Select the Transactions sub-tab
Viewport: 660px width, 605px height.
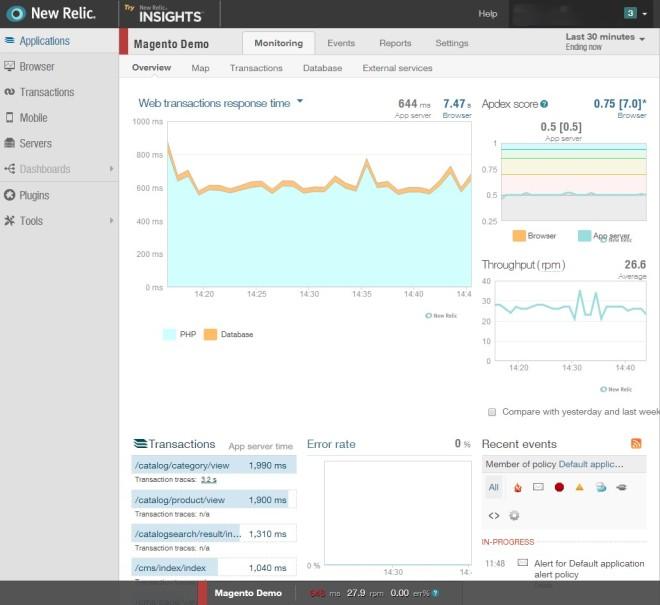pyautogui.click(x=256, y=68)
